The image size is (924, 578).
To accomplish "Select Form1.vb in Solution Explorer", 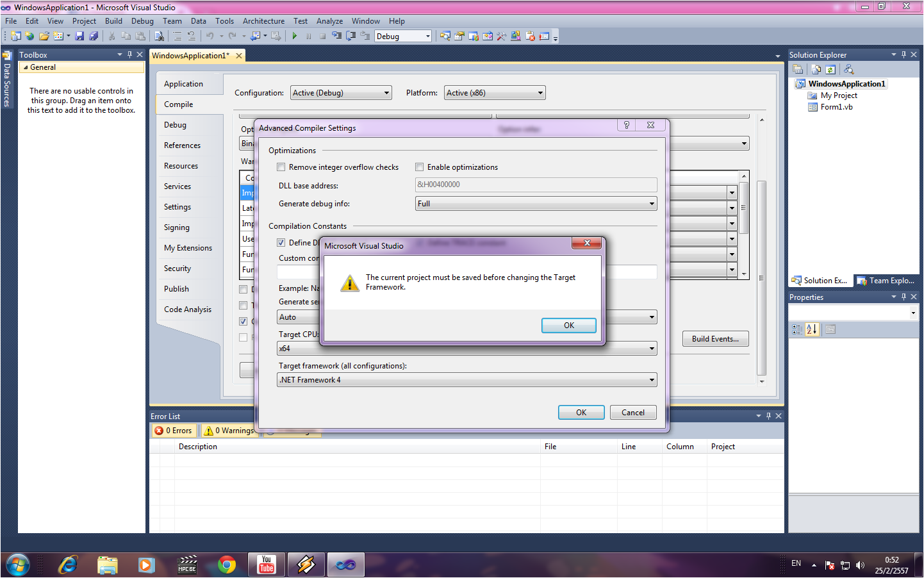I will 836,107.
